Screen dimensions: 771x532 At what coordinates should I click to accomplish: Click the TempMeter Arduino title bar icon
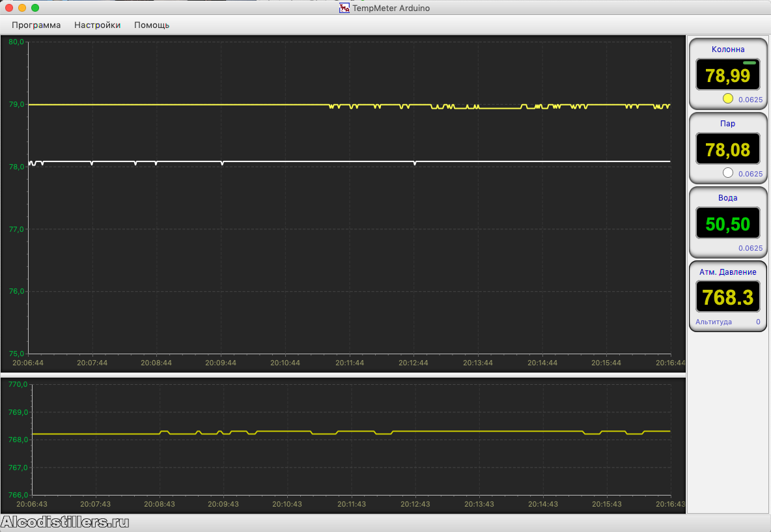[x=344, y=8]
